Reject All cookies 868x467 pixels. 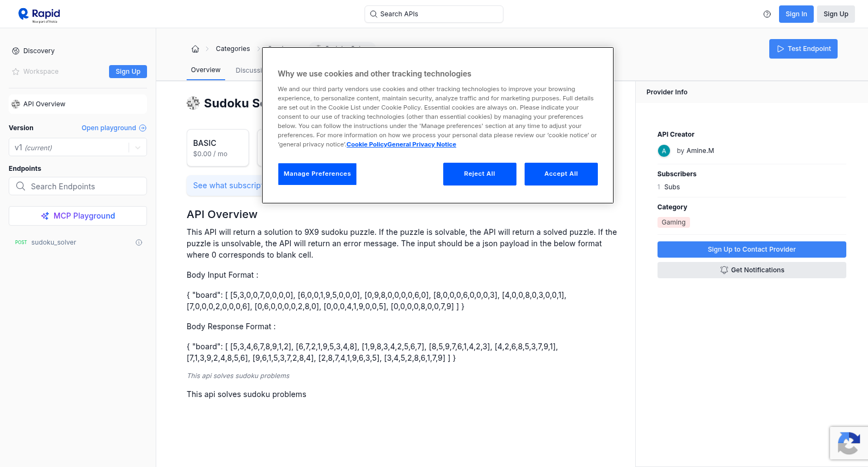[480, 174]
